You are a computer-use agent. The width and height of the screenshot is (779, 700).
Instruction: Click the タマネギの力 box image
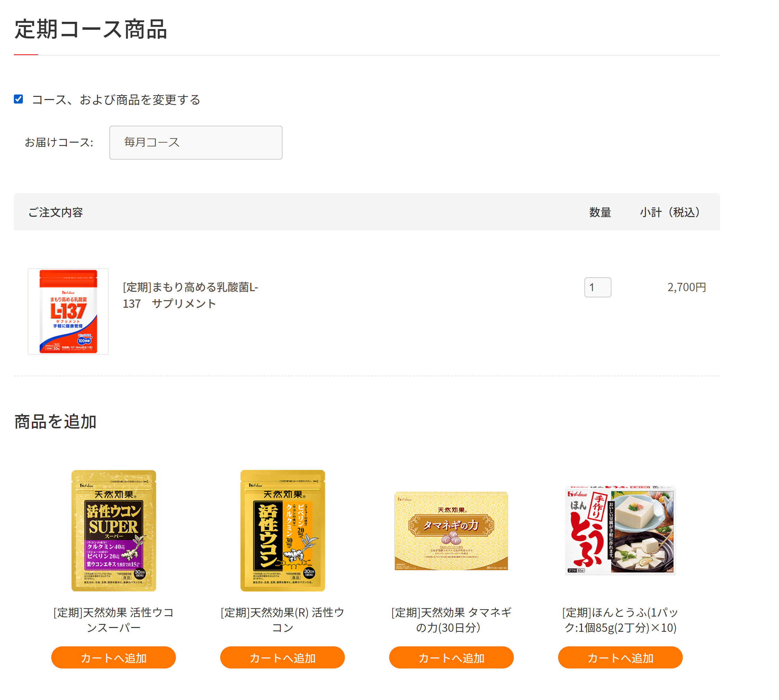(x=451, y=531)
